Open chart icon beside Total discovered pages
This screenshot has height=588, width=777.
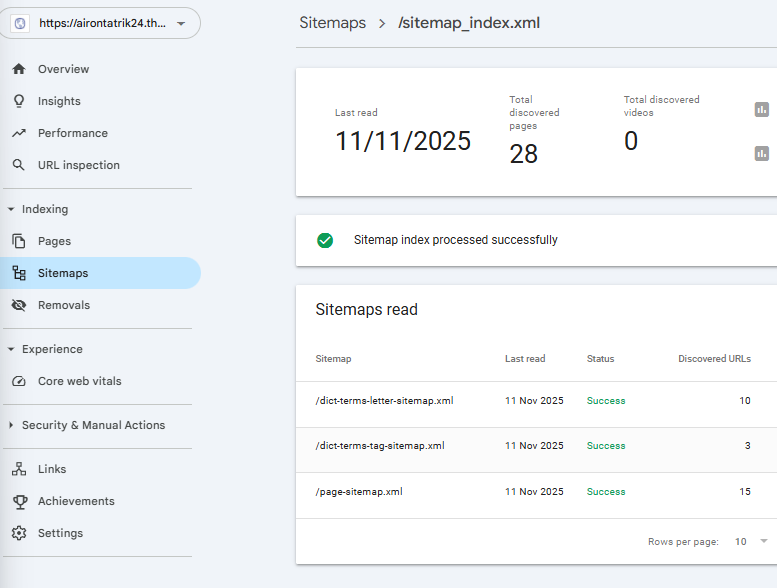(x=762, y=109)
